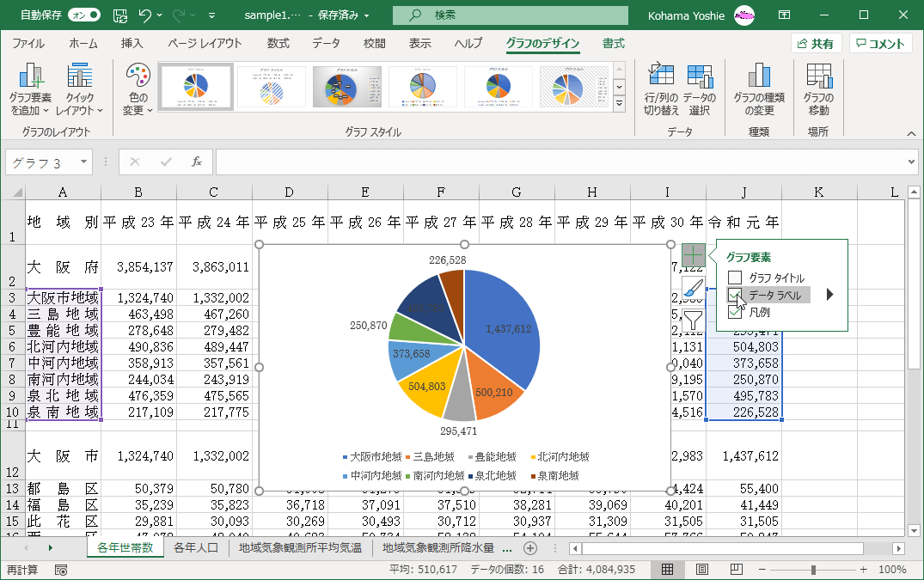
Task: Uncheck the Legend (凡例) checkbox
Action: click(x=734, y=312)
